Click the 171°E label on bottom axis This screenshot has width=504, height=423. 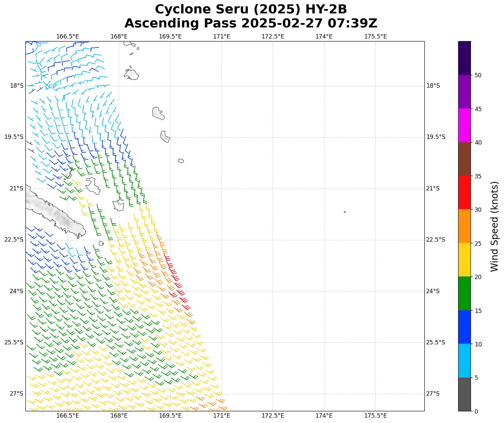[221, 416]
